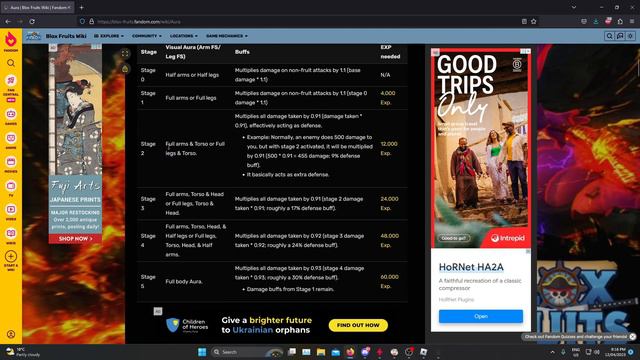Toggle the wiki light/dark theme icon

[631, 36]
